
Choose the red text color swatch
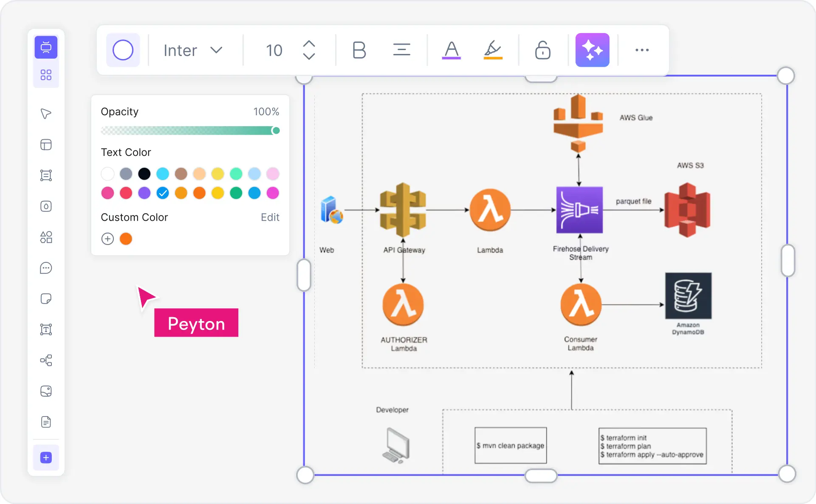point(126,193)
